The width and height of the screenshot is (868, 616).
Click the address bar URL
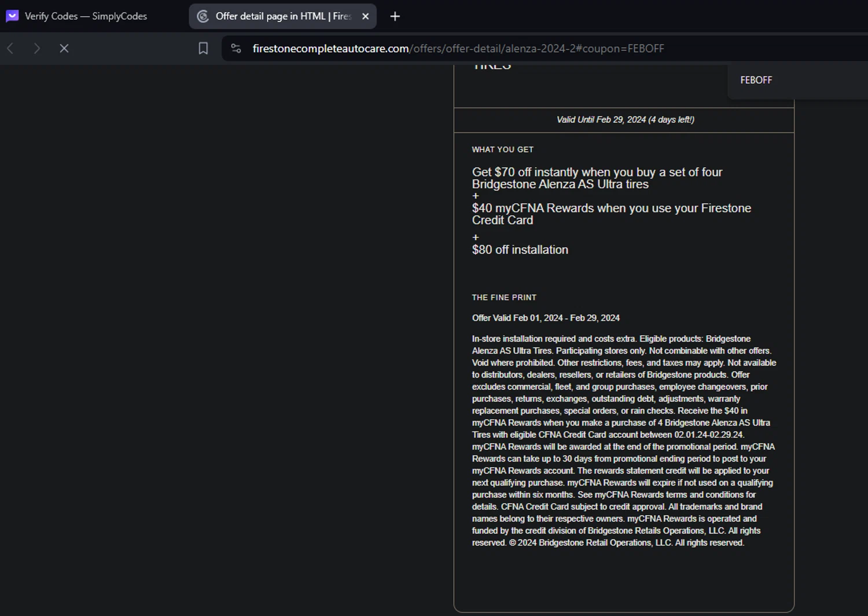[x=458, y=49]
